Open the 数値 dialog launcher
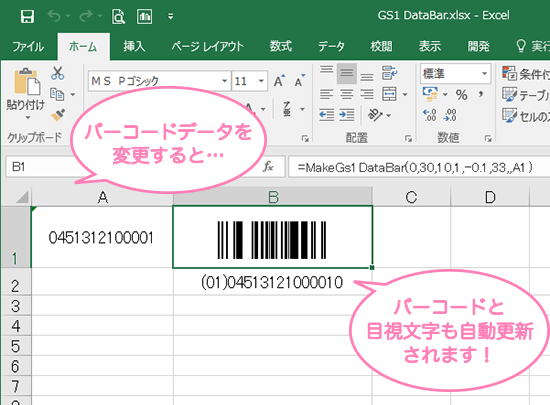The height and width of the screenshot is (405, 550). 488,139
